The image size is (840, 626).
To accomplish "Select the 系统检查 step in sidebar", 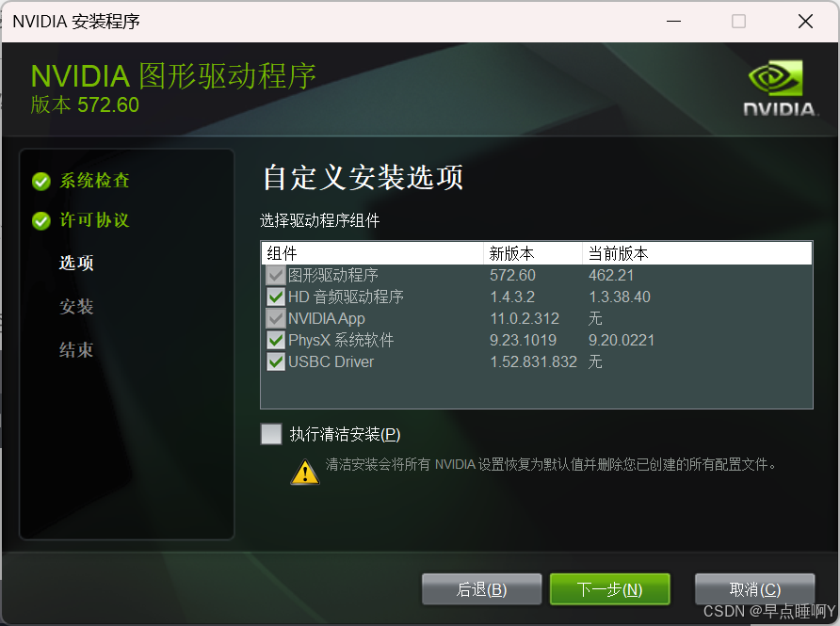I will coord(94,181).
